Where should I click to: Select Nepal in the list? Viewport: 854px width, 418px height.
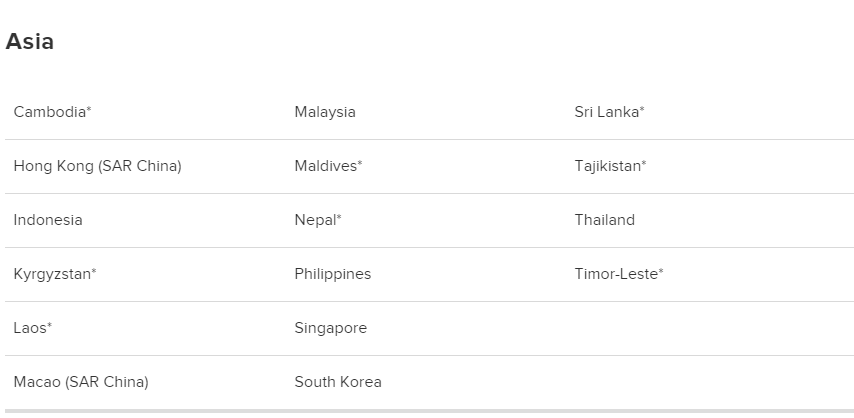318,220
